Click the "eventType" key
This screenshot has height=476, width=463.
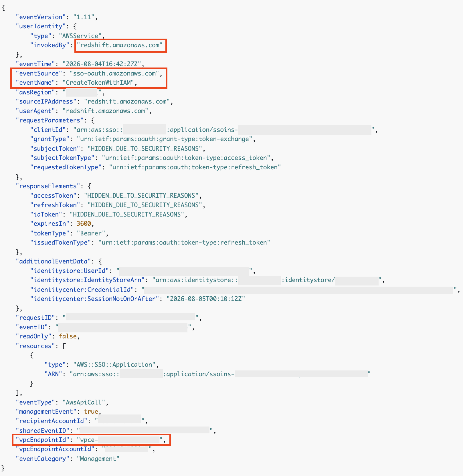click(35, 402)
